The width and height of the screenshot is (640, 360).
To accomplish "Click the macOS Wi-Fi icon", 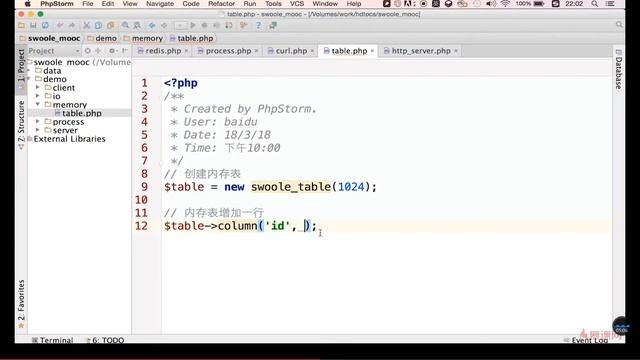I will pyautogui.click(x=505, y=4).
